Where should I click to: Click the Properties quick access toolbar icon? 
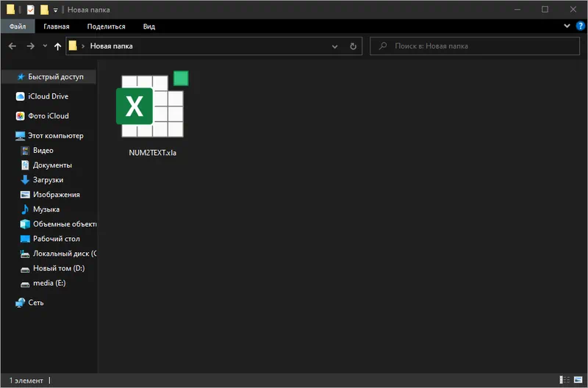[31, 10]
